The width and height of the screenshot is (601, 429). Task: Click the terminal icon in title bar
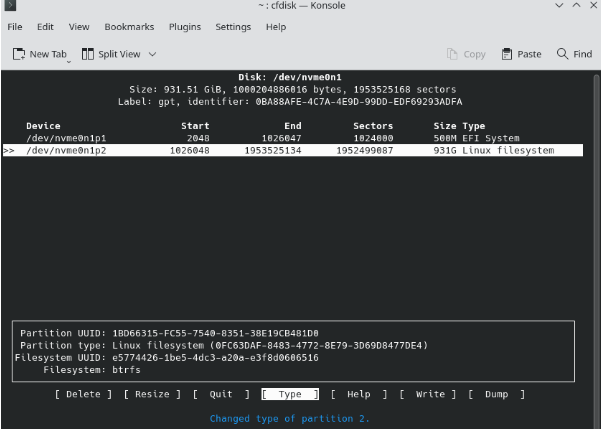click(10, 5)
